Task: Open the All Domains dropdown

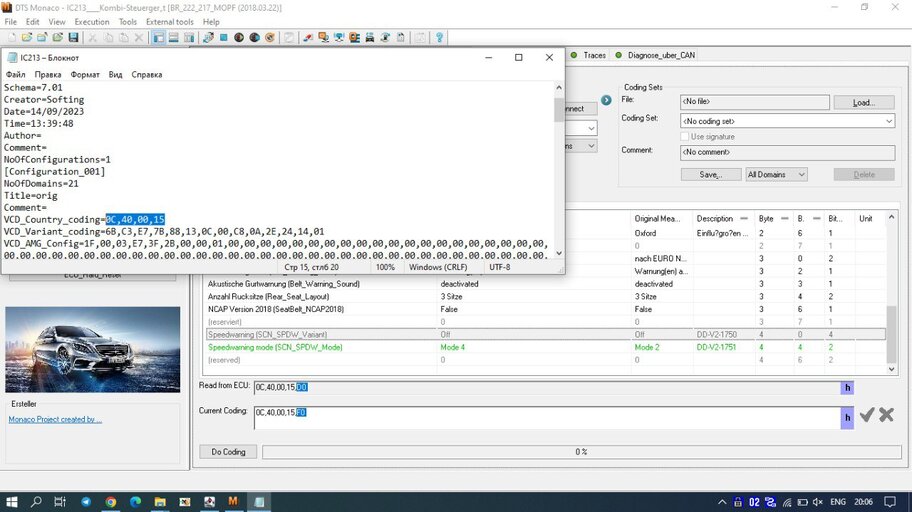Action: pos(776,174)
